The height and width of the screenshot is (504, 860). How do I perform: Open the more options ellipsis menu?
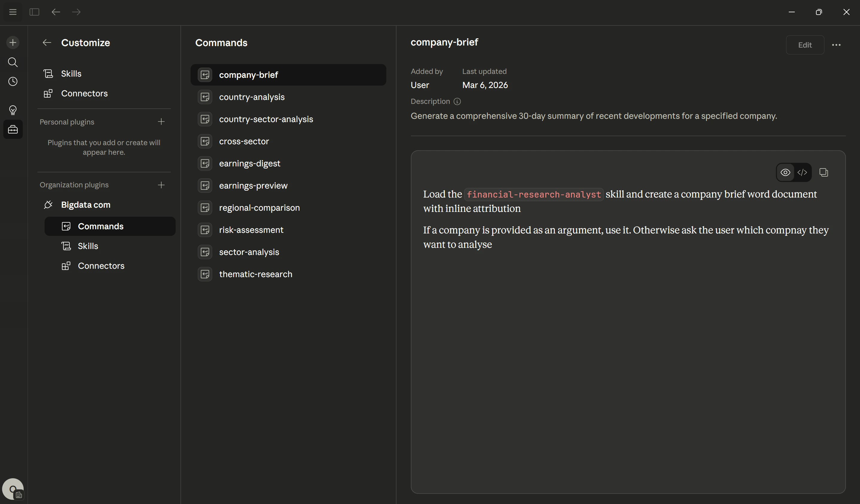coord(836,45)
